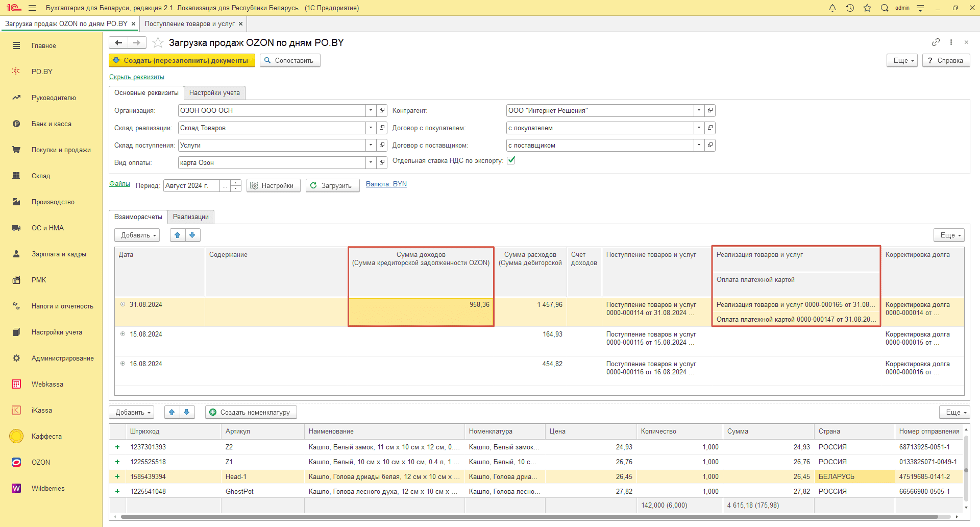Click the Загрузить button
Screen dimensions: 980x527
332,185
